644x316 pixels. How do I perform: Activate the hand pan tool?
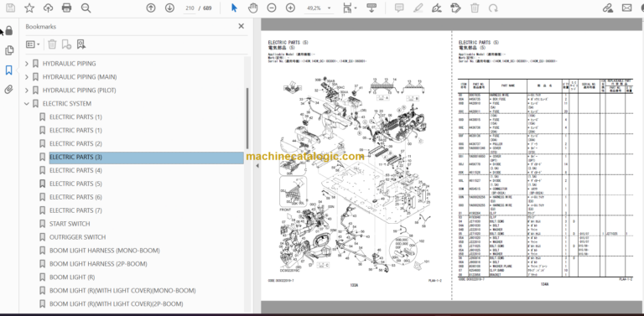coord(252,8)
